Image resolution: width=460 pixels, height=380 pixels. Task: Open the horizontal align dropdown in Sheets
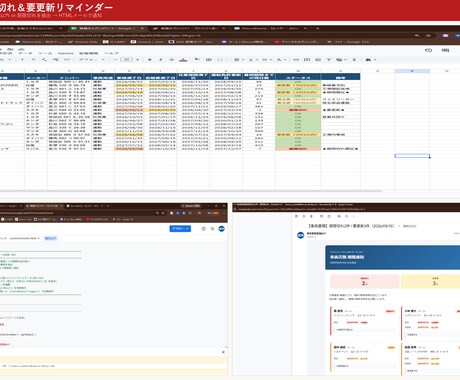[238, 60]
